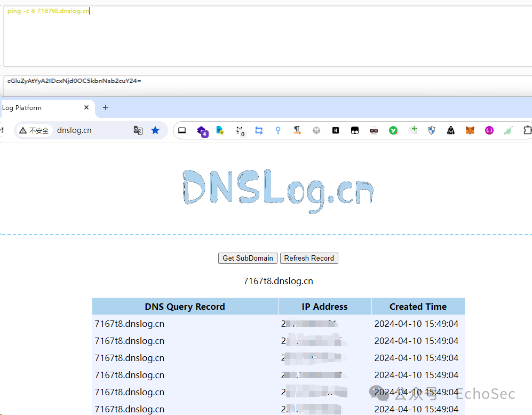The image size is (532, 415).
Task: Click the pale green extension icon
Action: (508, 130)
